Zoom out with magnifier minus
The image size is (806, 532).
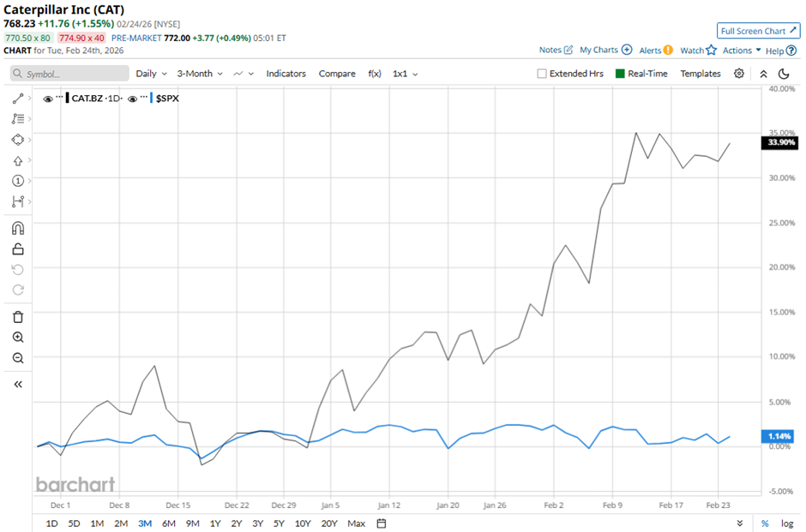(18, 358)
